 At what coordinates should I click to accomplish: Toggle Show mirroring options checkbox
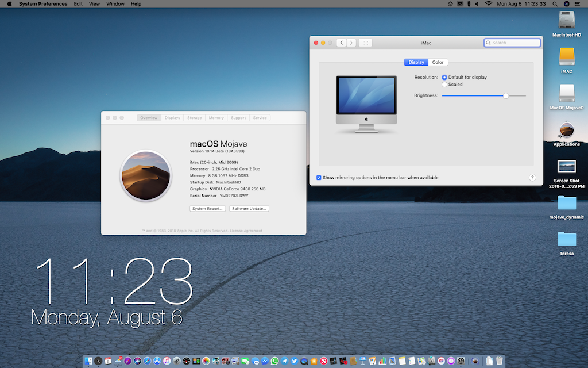coord(319,178)
